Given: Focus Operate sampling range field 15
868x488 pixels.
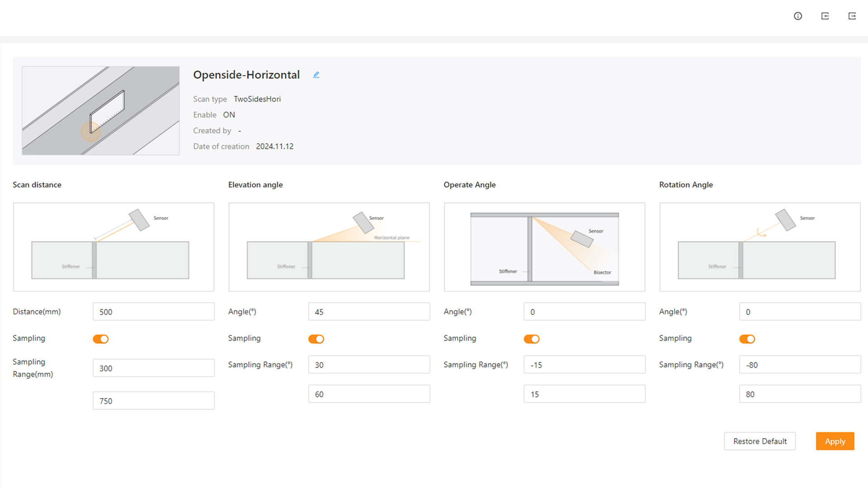Looking at the screenshot, I should pos(585,394).
